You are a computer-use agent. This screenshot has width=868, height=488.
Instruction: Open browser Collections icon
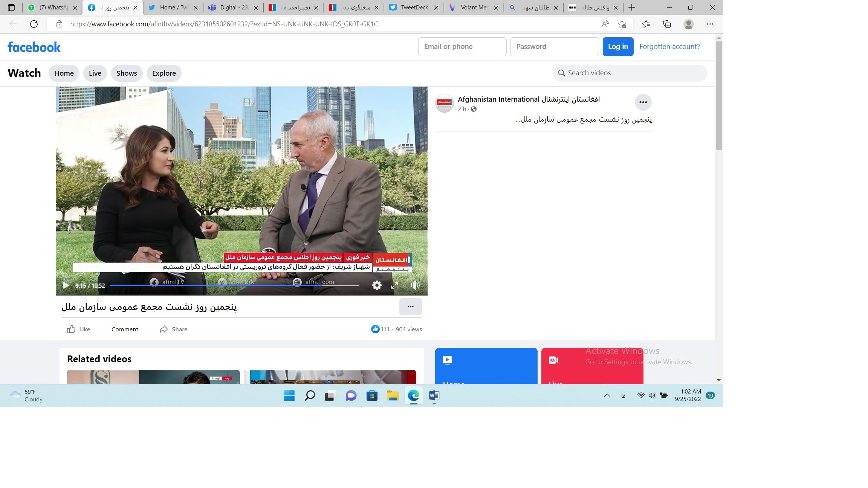667,24
